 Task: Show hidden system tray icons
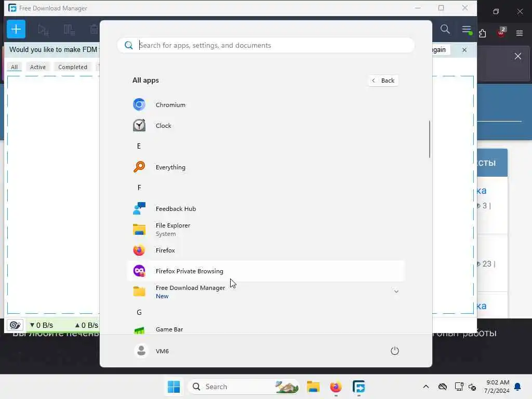(426, 387)
